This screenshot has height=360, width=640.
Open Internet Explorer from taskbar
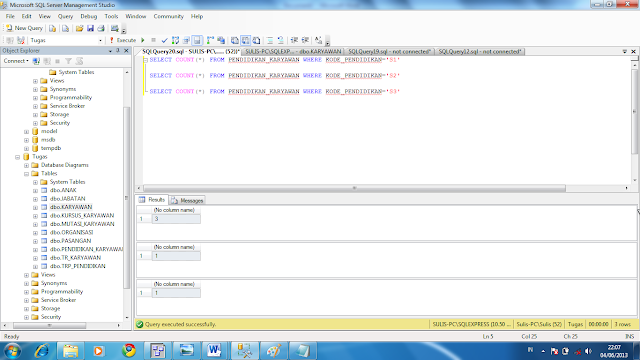click(42, 351)
